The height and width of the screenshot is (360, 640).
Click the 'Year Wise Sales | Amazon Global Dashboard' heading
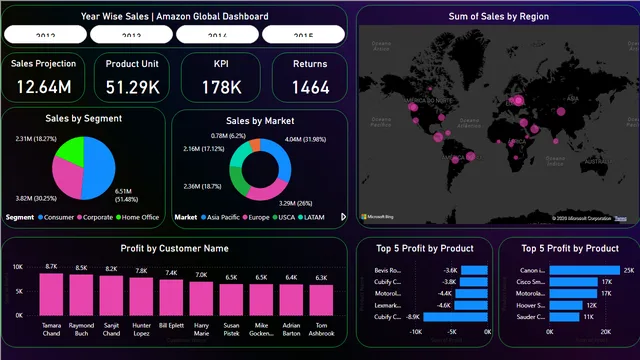174,16
